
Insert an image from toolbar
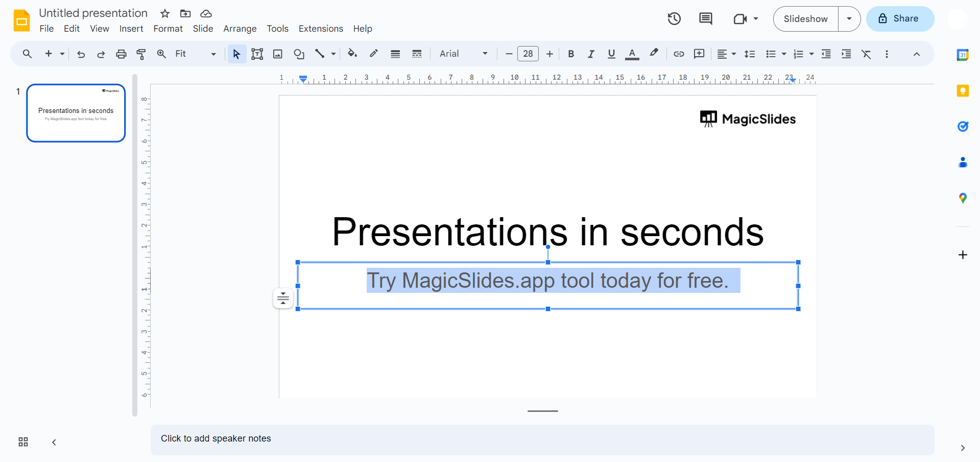[x=278, y=54]
